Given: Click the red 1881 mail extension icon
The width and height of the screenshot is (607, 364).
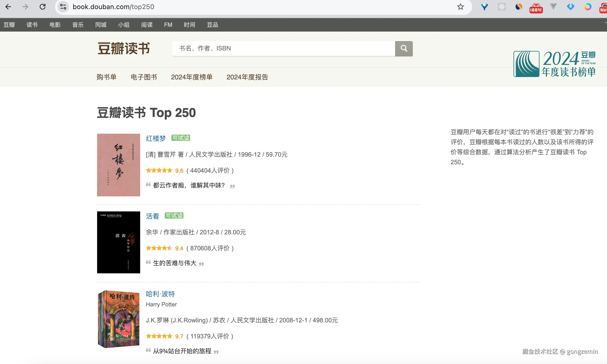Looking at the screenshot, I should tap(536, 8).
